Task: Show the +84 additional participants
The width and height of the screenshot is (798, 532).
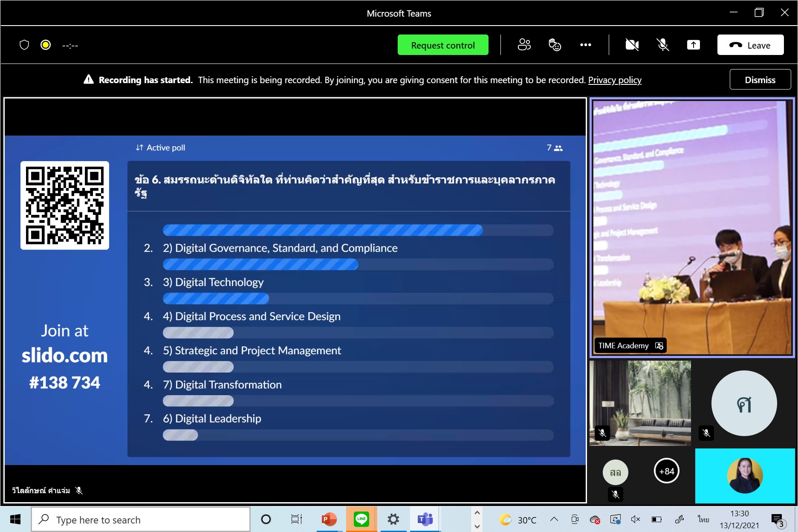Action: pos(666,471)
